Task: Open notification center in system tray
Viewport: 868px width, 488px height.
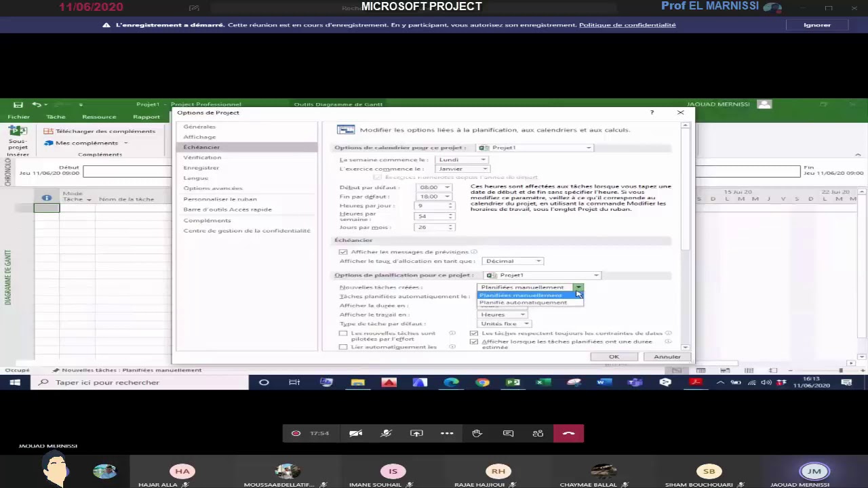Action: click(x=846, y=382)
